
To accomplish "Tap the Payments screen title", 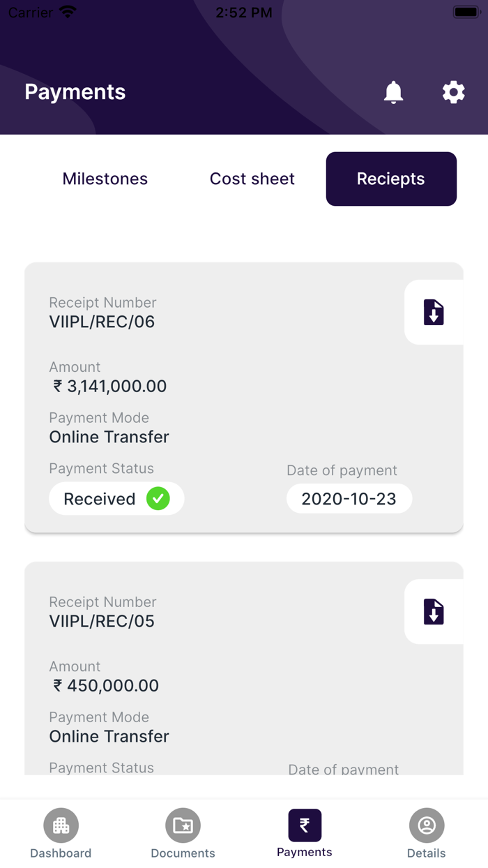I will [75, 92].
